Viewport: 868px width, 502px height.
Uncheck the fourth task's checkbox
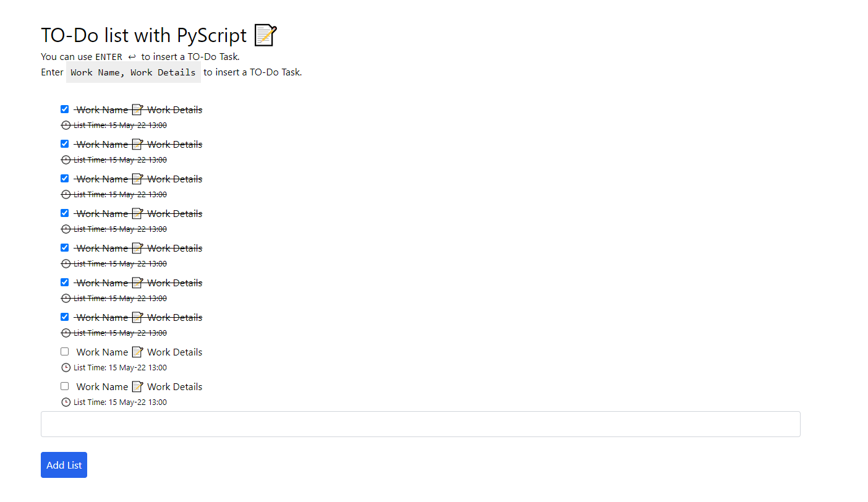65,213
